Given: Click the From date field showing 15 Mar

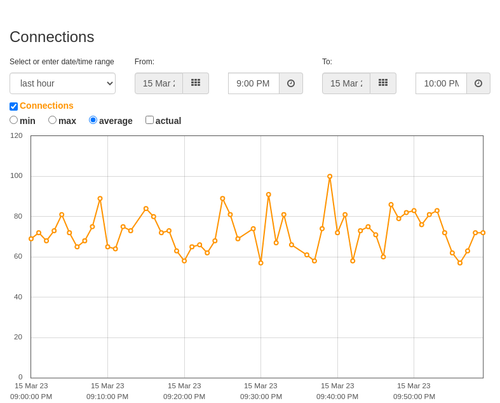Looking at the screenshot, I should 159,83.
